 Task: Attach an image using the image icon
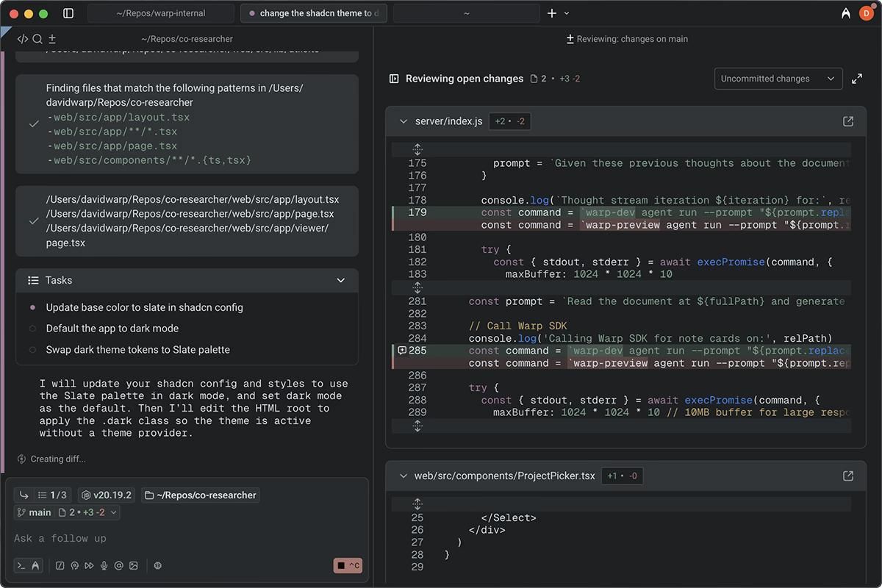[133, 565]
